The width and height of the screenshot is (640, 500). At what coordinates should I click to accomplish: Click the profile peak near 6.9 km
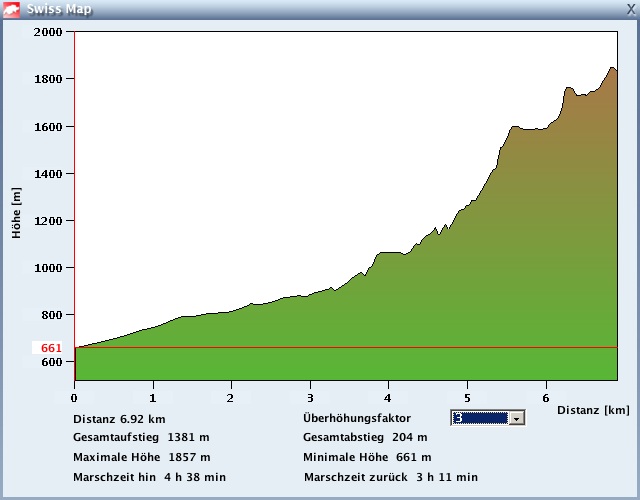click(x=612, y=68)
